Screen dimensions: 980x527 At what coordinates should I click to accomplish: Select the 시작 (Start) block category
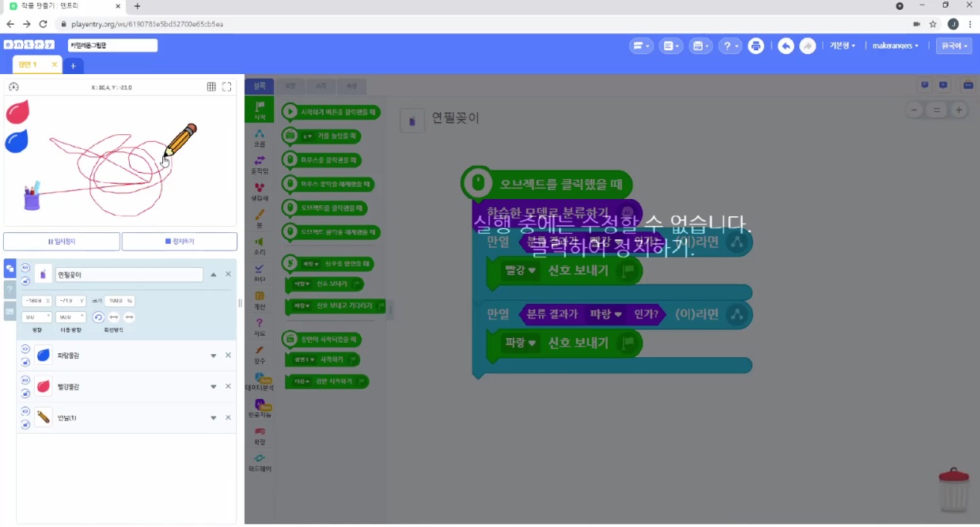(259, 110)
